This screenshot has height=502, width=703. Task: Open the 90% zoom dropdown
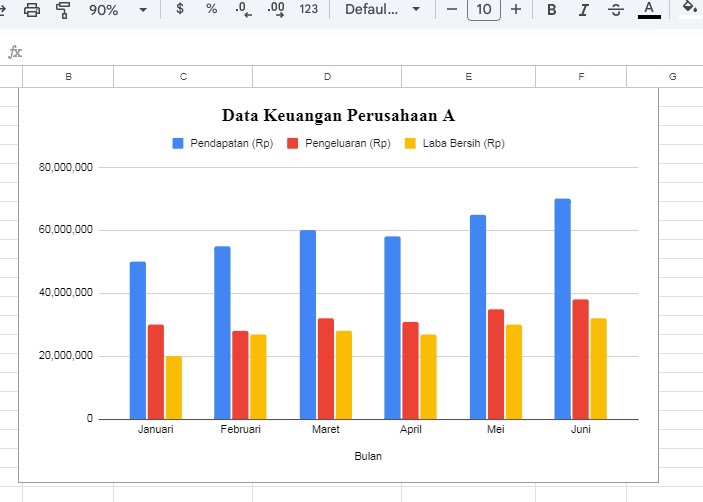pos(117,9)
